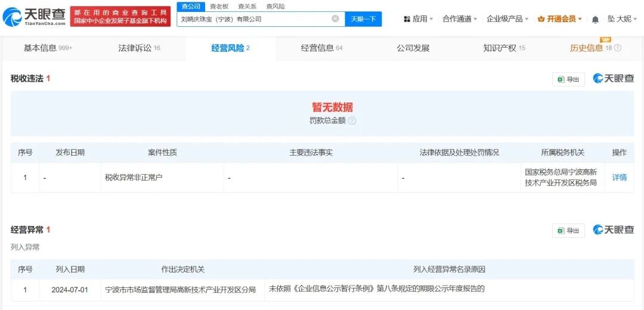Open the 企业级产品 dropdown
This screenshot has height=310, width=644.
click(508, 19)
